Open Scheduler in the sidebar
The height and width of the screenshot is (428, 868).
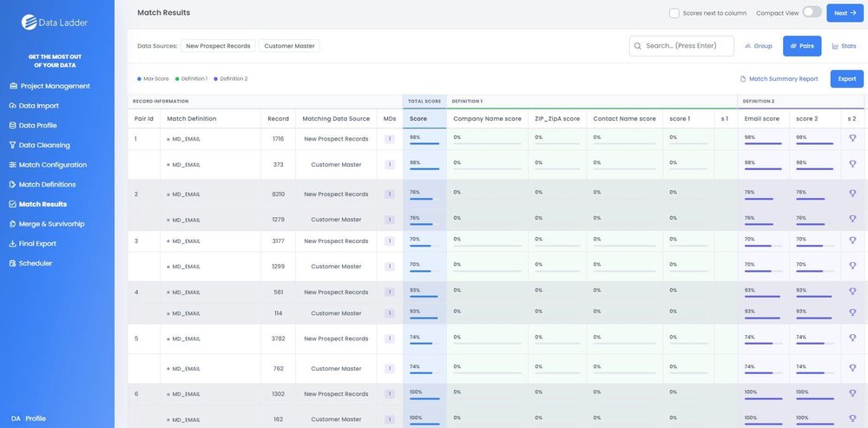[31, 264]
